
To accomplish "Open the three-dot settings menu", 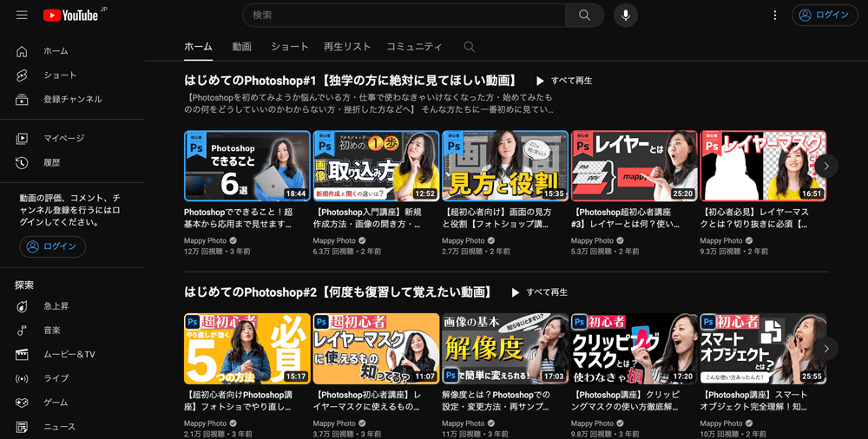I will pos(774,15).
